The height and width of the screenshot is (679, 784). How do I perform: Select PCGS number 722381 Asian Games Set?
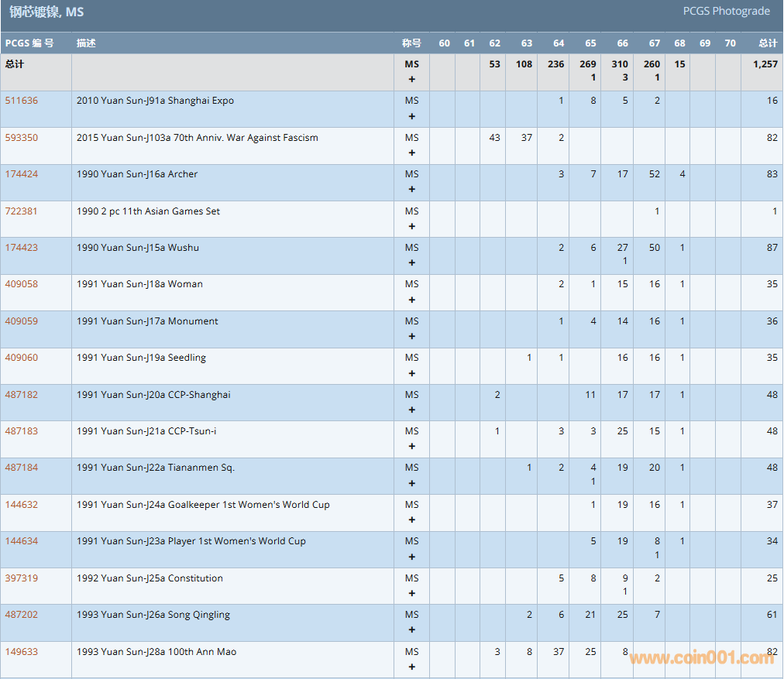(x=22, y=211)
